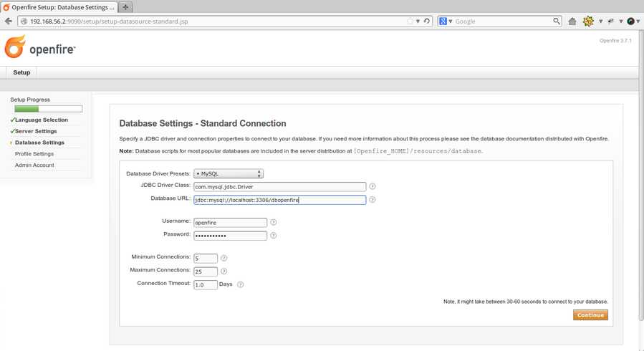Click the Profile Settings step
644x351 pixels.
point(34,153)
